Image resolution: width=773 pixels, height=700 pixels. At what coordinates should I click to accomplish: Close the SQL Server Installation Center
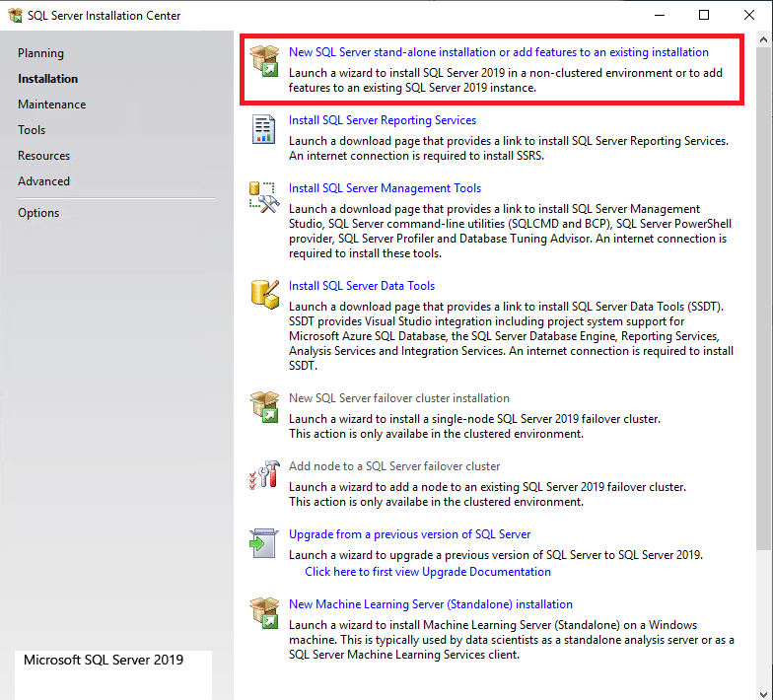[x=749, y=16]
